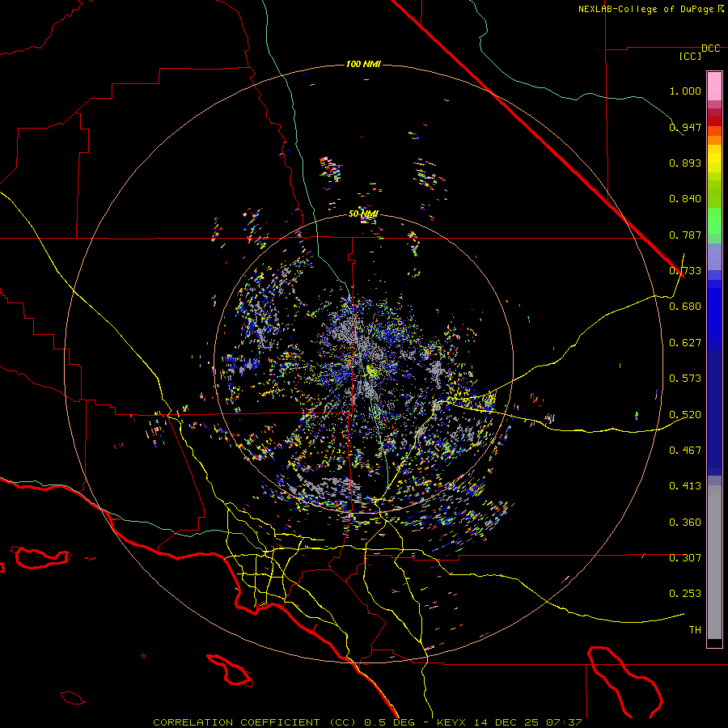The image size is (728, 728).
Task: Click the 100 NMI range ring label
Action: pos(363,64)
